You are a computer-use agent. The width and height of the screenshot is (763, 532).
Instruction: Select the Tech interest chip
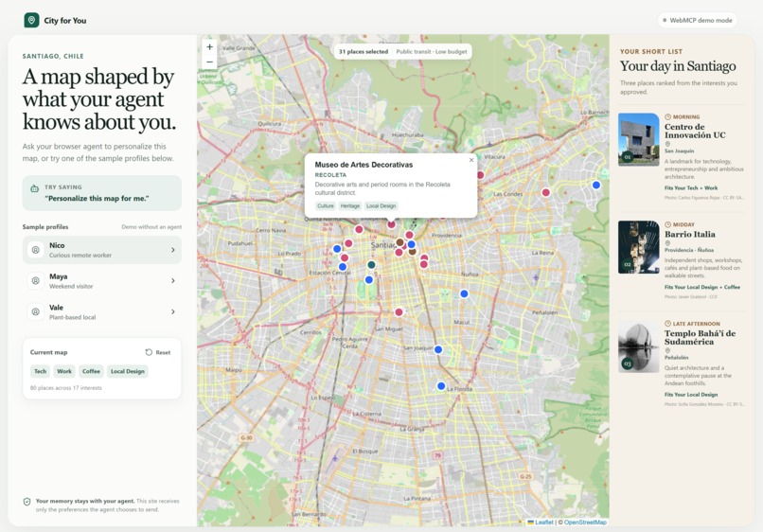tap(41, 371)
